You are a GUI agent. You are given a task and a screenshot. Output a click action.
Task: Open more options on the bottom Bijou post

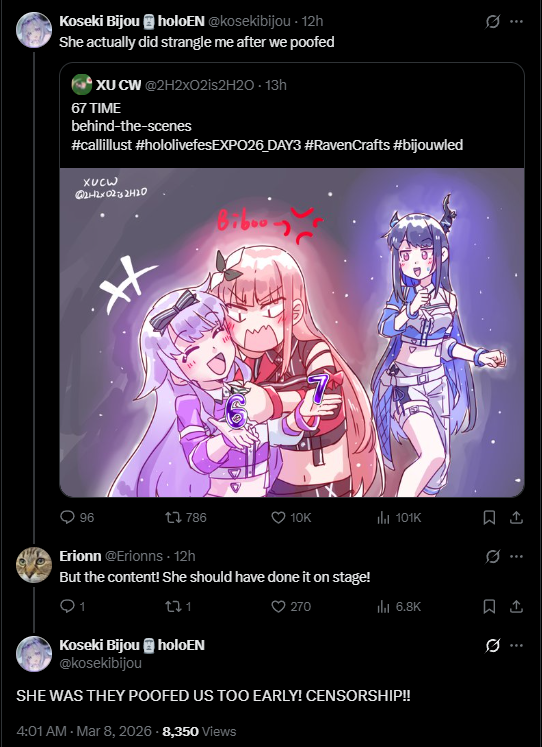pyautogui.click(x=516, y=645)
